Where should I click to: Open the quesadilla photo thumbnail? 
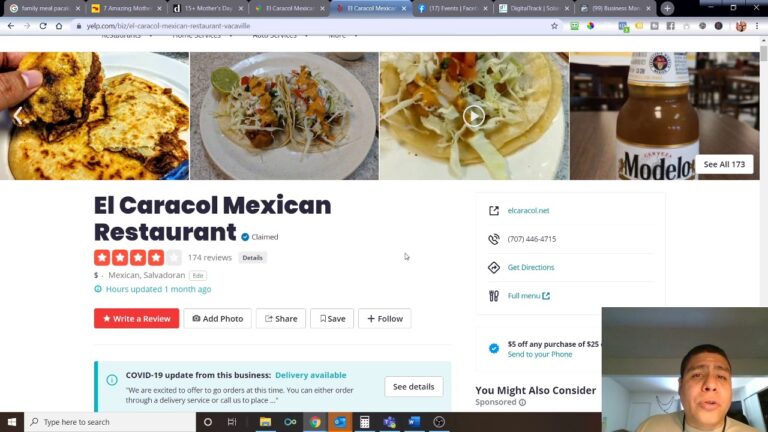pyautogui.click(x=94, y=116)
